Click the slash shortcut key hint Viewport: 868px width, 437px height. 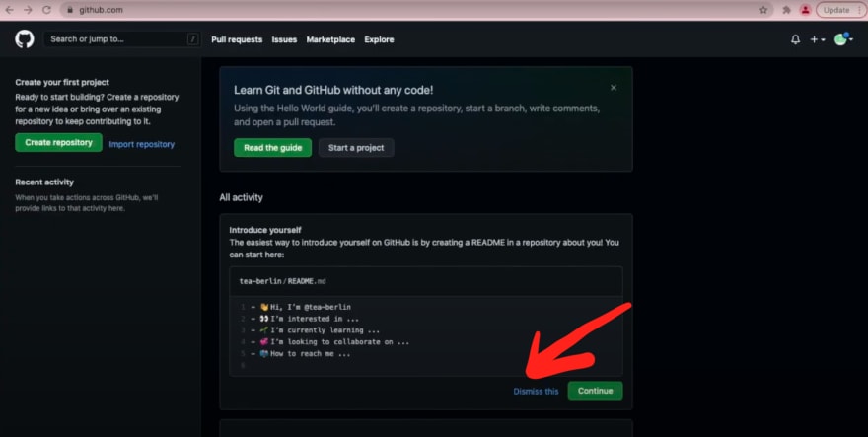pos(192,39)
